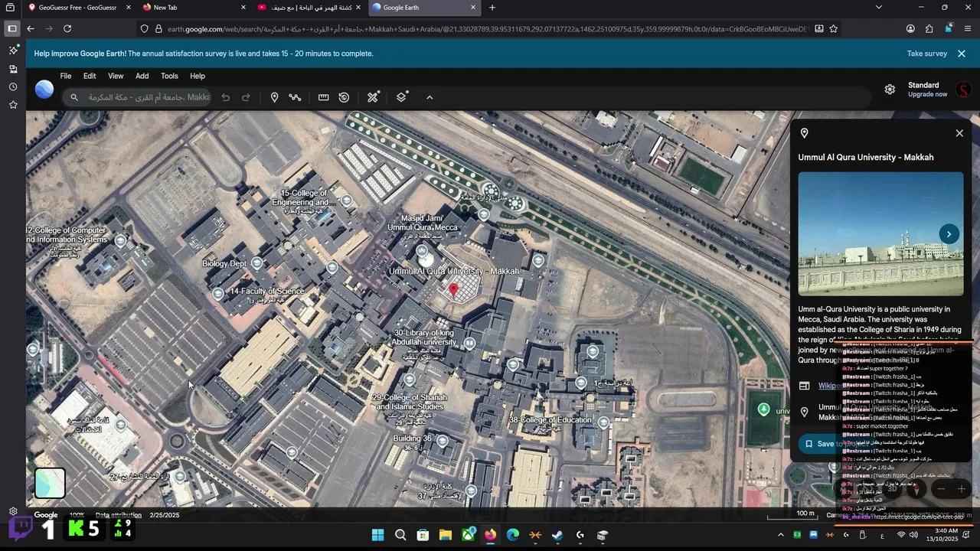Open Google Earth settings gear
Image resolution: width=980 pixels, height=551 pixels.
click(890, 90)
